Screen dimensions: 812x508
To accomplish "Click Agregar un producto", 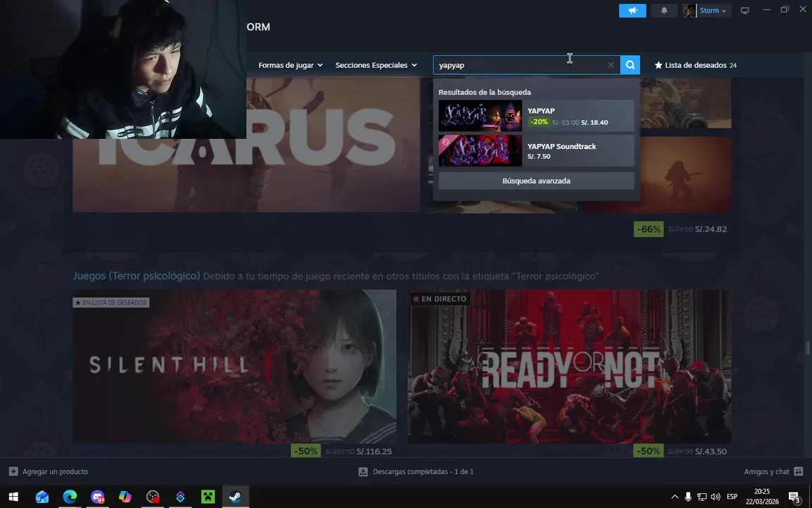I will [x=49, y=472].
